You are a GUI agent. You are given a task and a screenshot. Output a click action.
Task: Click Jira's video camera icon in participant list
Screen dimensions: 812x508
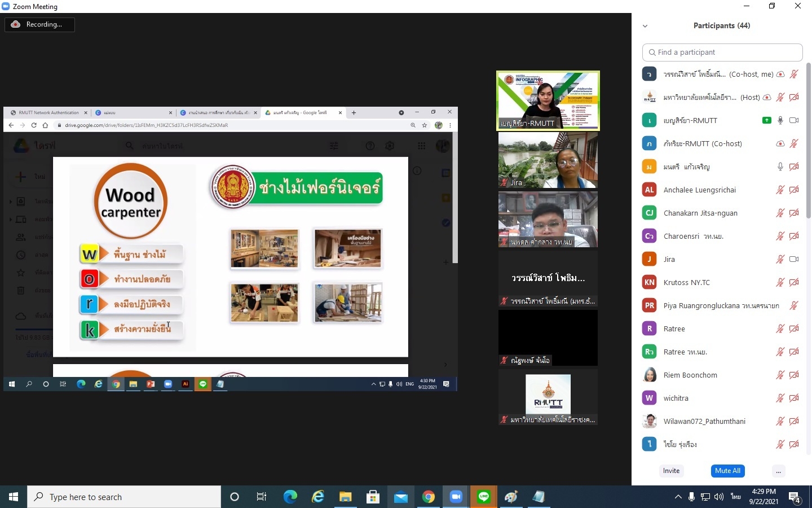[x=794, y=259]
